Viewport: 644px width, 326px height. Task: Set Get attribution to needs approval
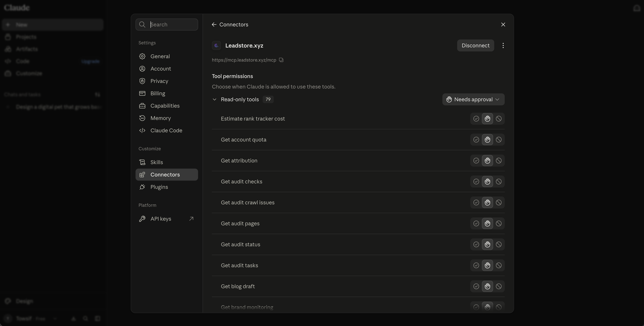coord(487,161)
